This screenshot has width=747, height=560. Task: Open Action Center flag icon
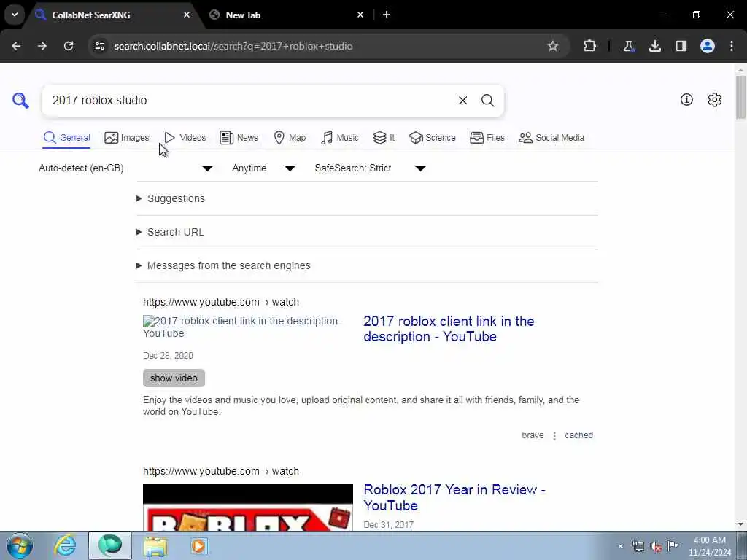pos(673,546)
